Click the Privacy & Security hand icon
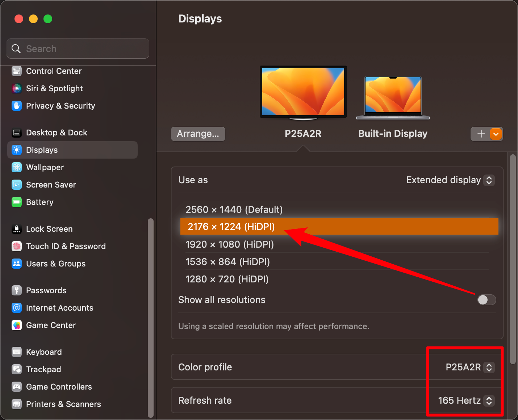This screenshot has height=420, width=518. click(x=17, y=106)
